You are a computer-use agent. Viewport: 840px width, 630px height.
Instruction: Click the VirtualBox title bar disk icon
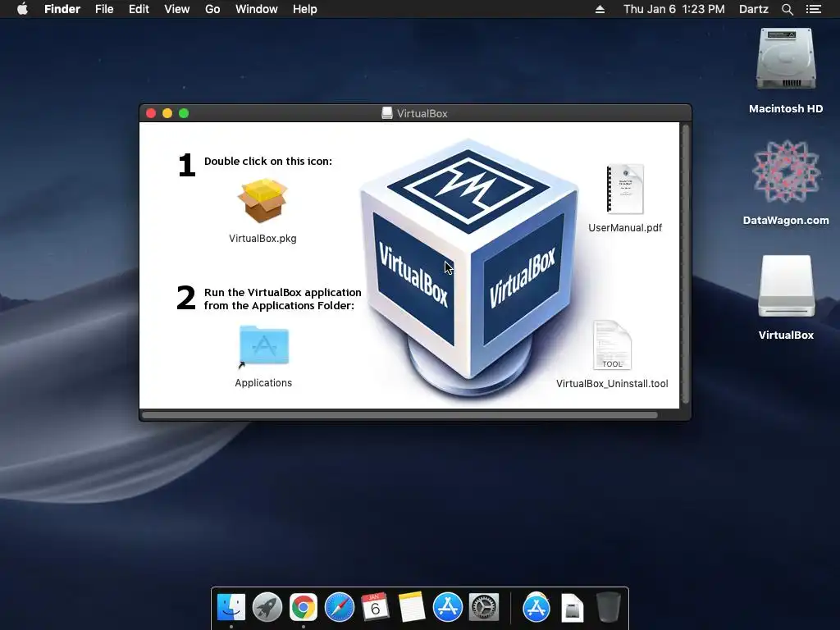pyautogui.click(x=387, y=113)
